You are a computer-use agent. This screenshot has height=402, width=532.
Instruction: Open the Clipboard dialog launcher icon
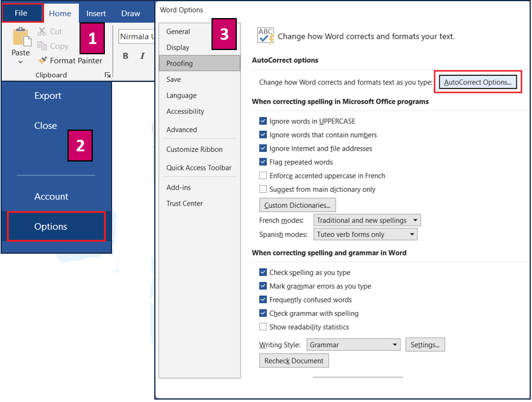click(108, 75)
